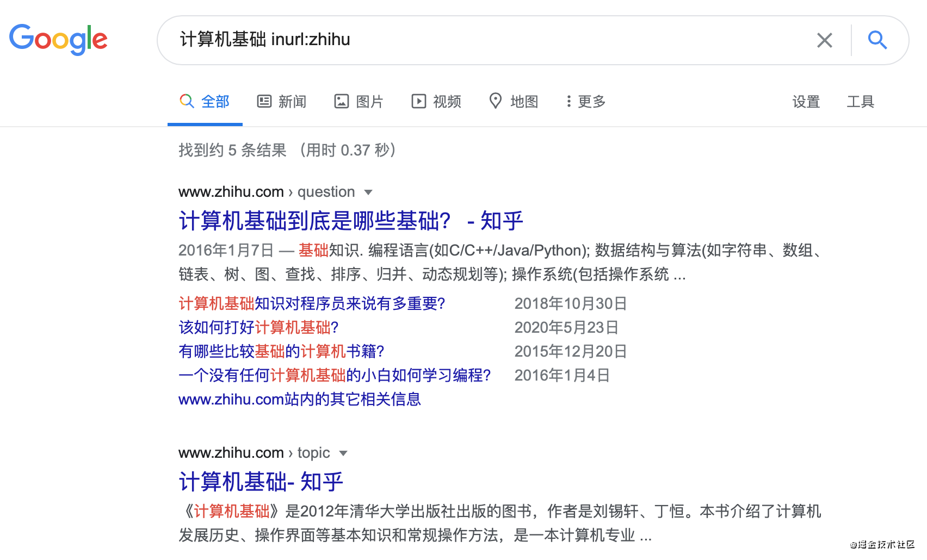
Task: Click the news icon beside 新闻
Action: [x=264, y=101]
